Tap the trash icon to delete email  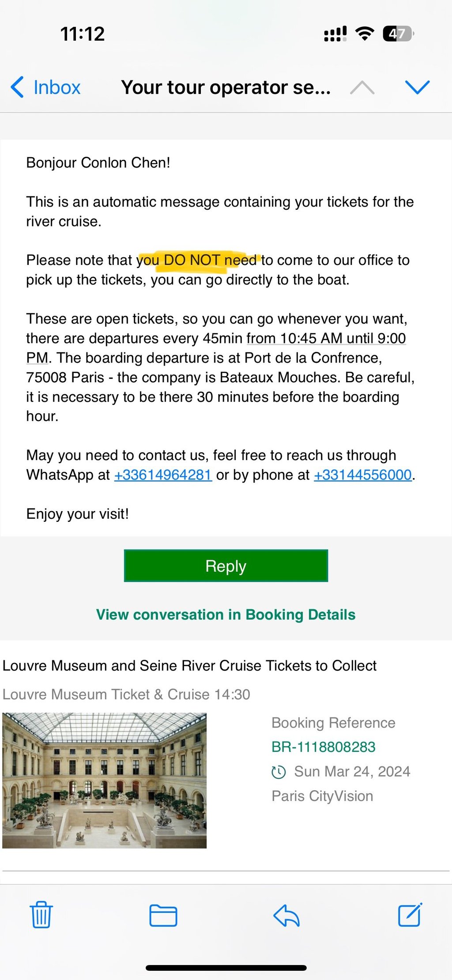click(41, 915)
